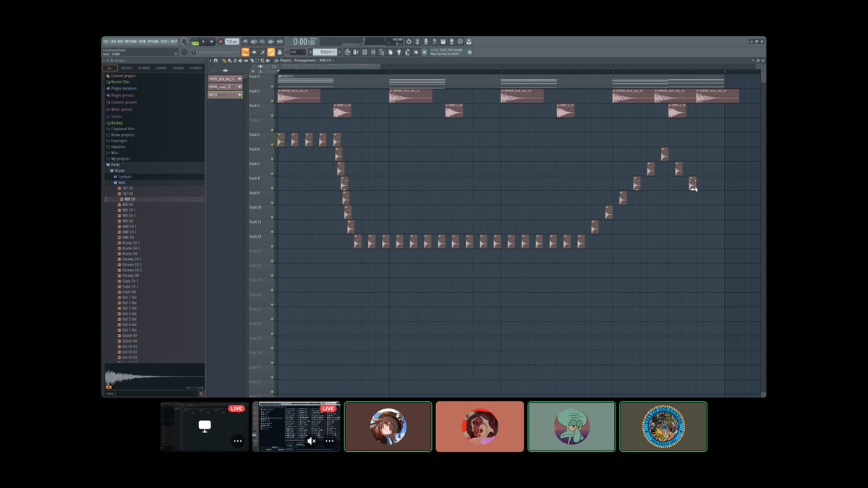Image resolution: width=868 pixels, height=488 pixels.
Task: Click the red record button
Action: (221, 41)
